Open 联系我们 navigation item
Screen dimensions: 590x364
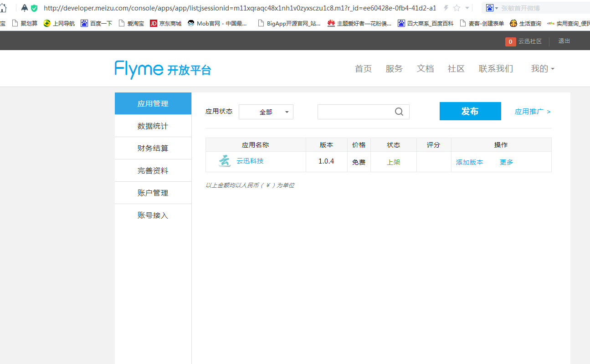496,69
